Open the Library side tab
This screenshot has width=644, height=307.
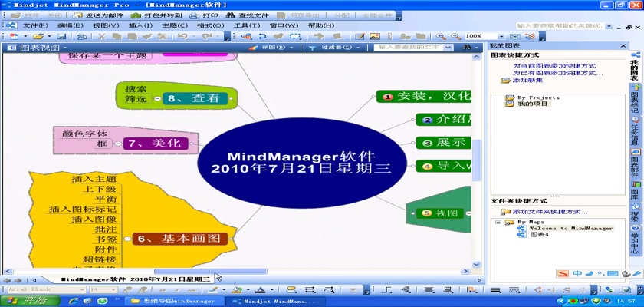pyautogui.click(x=635, y=191)
